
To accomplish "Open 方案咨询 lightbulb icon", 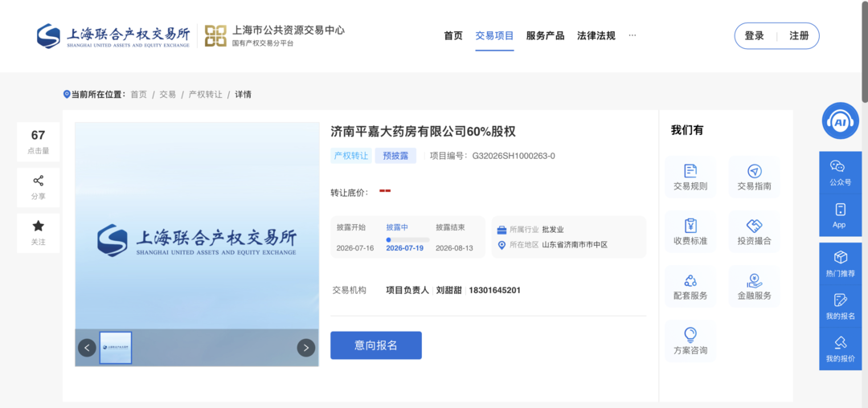I will pyautogui.click(x=690, y=334).
